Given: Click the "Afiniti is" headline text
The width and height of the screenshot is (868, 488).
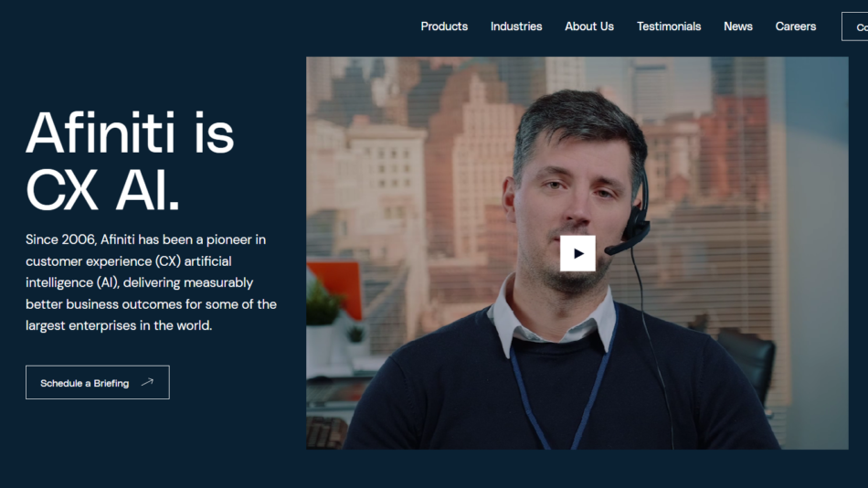Looking at the screenshot, I should [130, 133].
